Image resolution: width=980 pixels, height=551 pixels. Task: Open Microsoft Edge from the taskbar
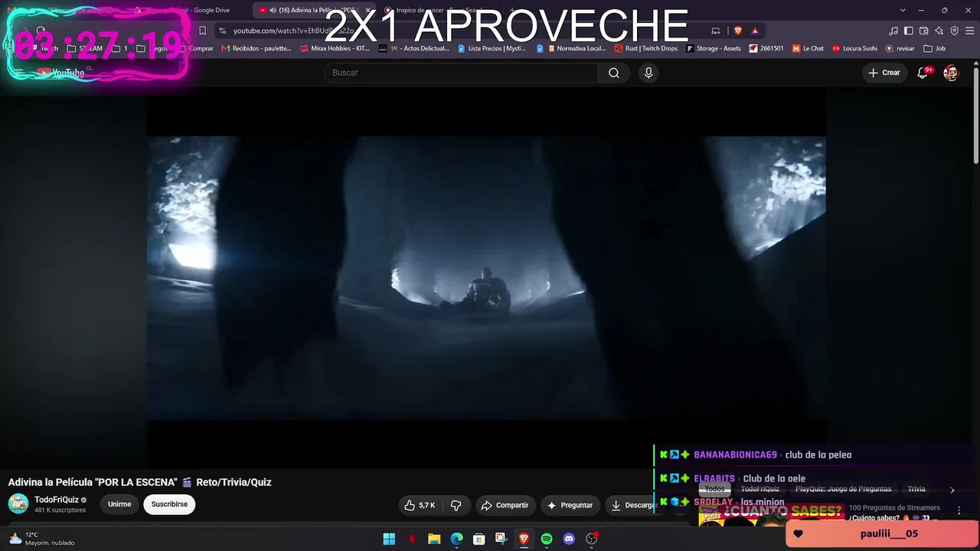coord(457,539)
